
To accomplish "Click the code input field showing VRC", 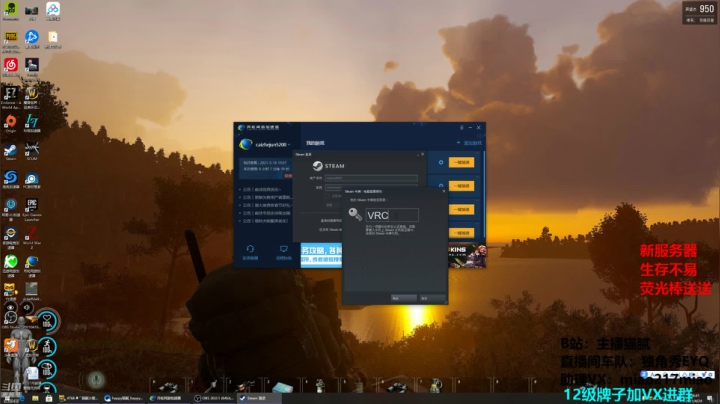I will (x=392, y=215).
